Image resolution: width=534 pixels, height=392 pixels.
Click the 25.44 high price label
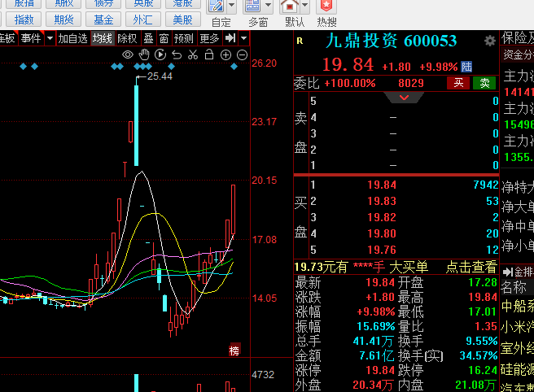coord(160,76)
